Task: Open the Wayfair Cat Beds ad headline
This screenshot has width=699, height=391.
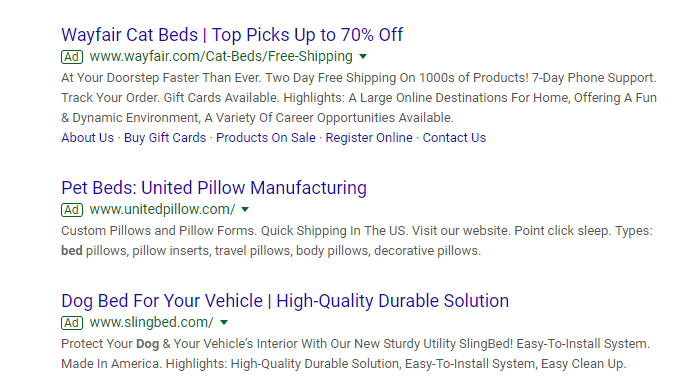Action: (x=232, y=35)
